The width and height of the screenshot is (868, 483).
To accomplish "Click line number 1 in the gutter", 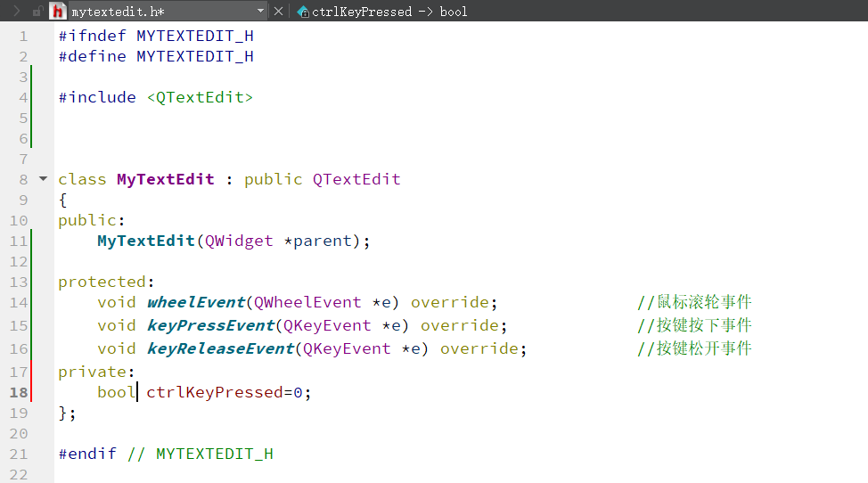I will 23,37.
